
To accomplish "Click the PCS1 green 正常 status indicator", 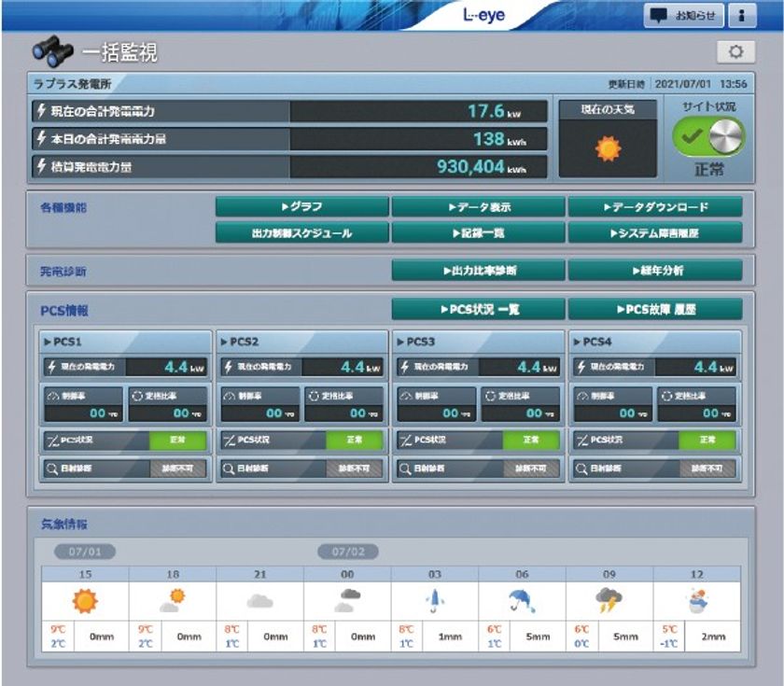I will [x=177, y=440].
